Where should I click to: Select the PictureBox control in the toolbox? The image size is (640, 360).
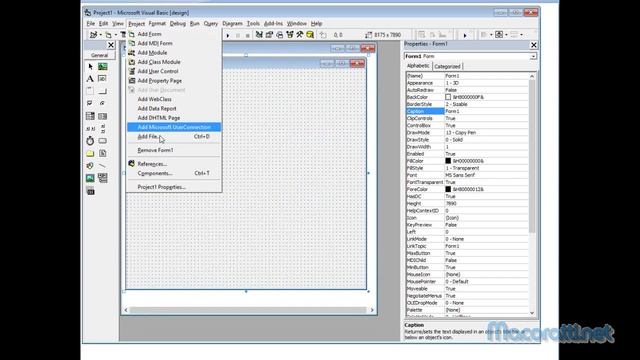point(102,66)
